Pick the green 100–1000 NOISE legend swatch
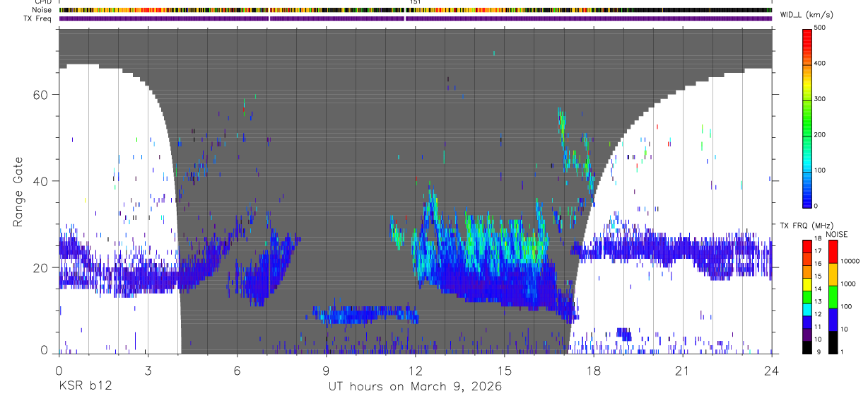This screenshot has width=868, height=401. click(x=832, y=296)
